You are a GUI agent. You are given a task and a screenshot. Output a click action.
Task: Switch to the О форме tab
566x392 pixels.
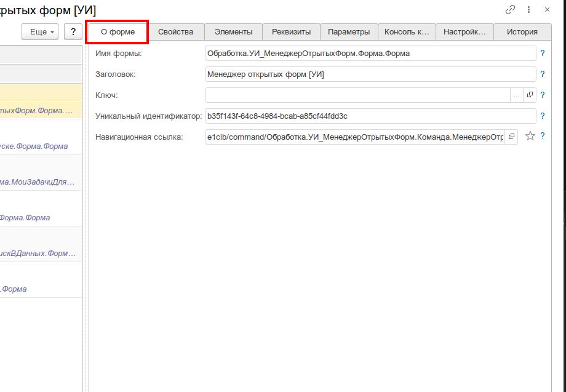pyautogui.click(x=118, y=32)
